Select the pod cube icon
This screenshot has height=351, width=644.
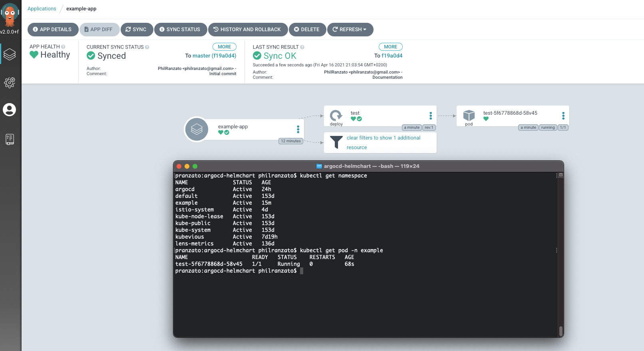(469, 116)
